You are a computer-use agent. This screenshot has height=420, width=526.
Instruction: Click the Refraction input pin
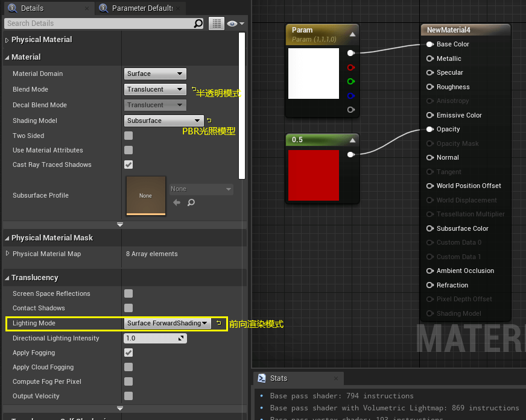tap(429, 285)
